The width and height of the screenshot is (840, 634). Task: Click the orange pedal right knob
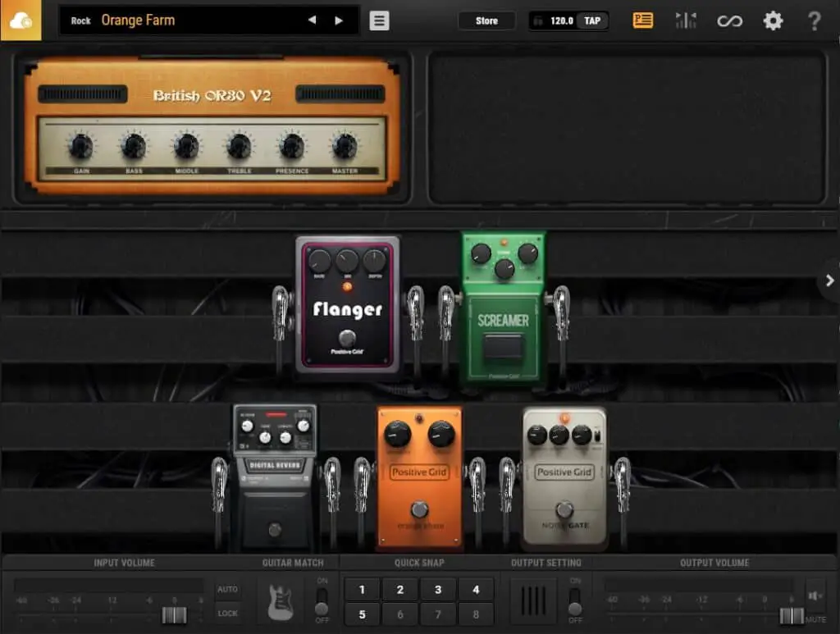pyautogui.click(x=441, y=433)
